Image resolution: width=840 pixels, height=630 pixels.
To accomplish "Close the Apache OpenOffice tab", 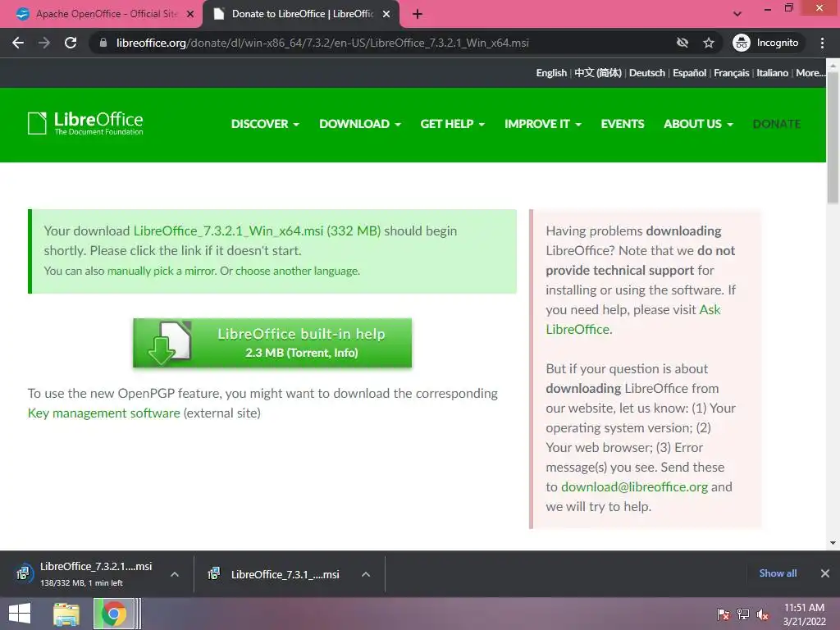I will point(190,15).
